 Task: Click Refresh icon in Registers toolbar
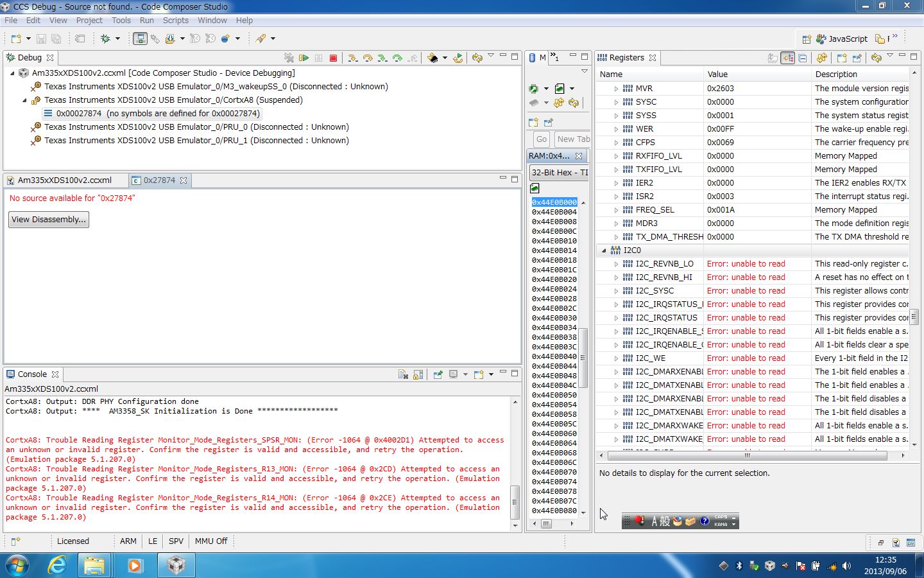876,58
